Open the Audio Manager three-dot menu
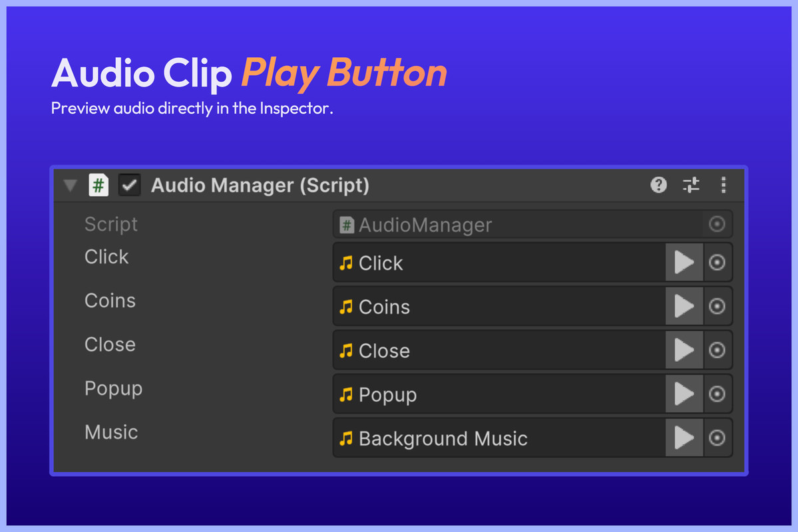 (723, 185)
